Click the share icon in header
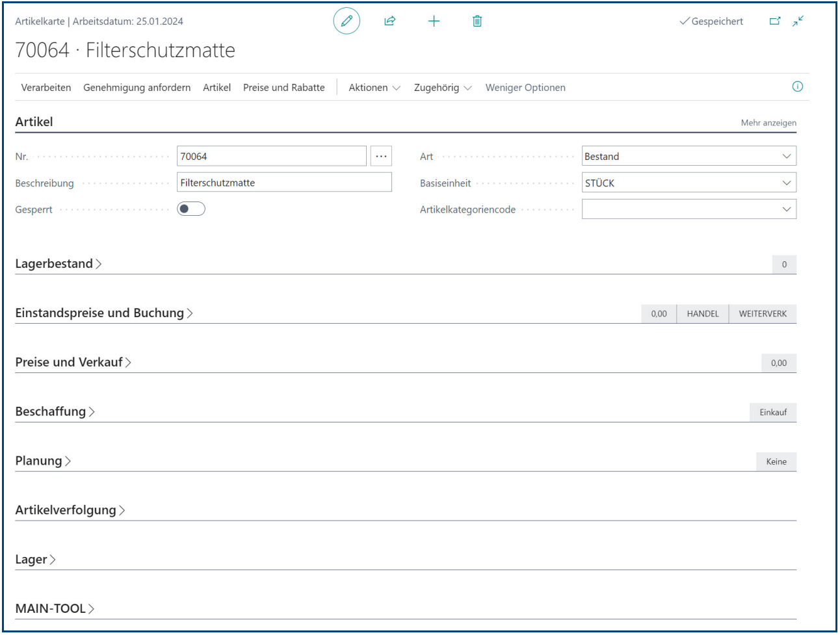Viewport: 840px width, 635px height. [x=390, y=21]
